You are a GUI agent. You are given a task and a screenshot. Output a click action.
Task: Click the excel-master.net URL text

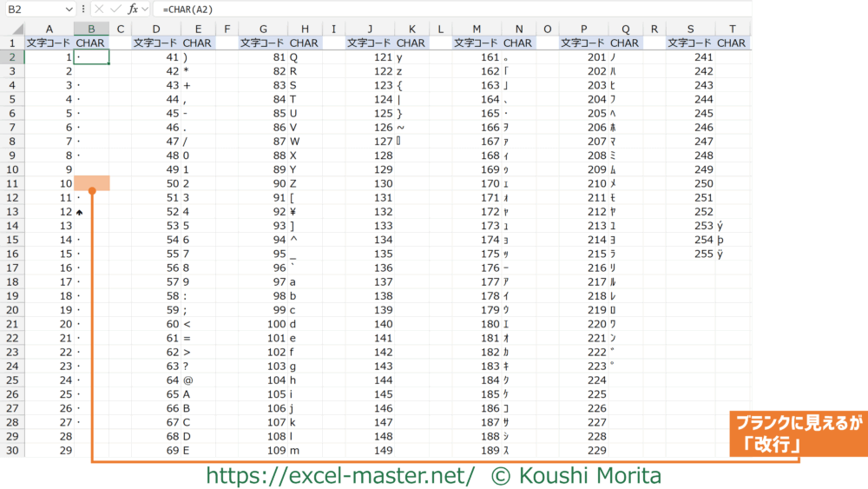339,475
